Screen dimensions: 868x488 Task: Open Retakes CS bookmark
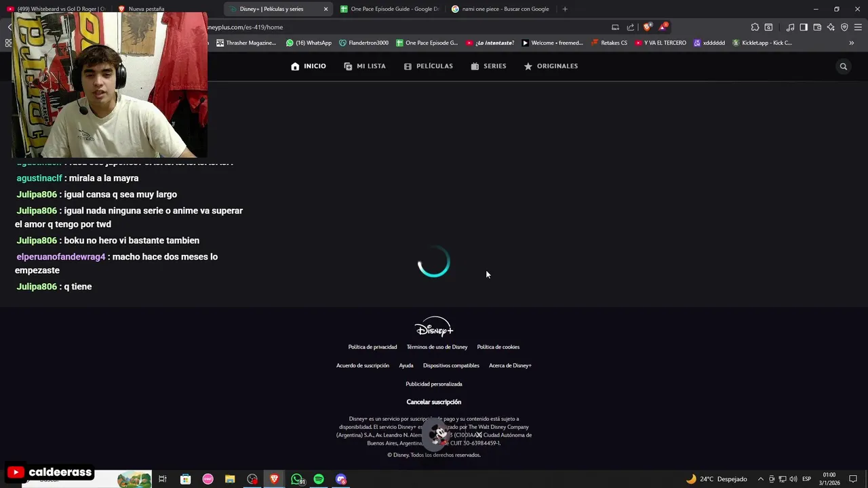[609, 43]
